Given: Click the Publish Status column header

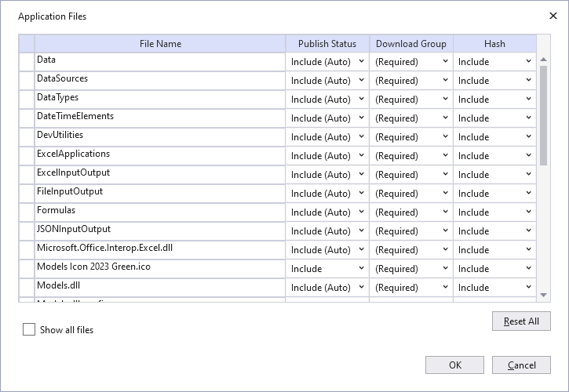Looking at the screenshot, I should point(327,44).
